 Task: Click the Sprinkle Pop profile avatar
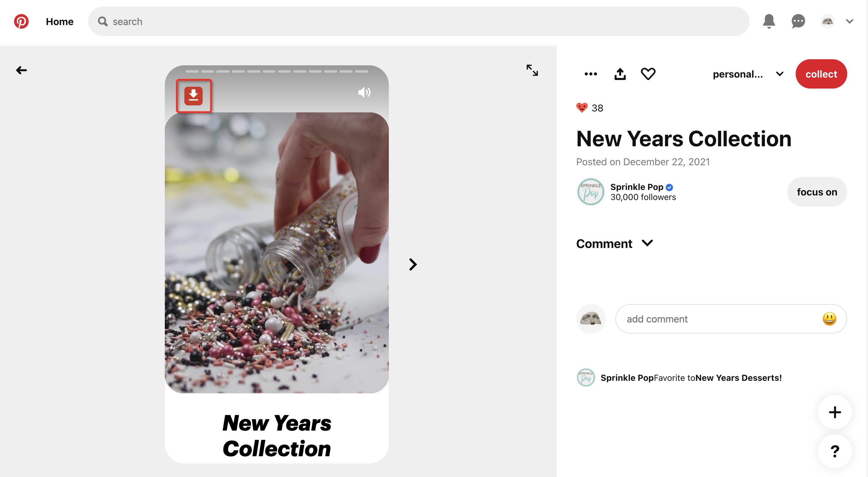pos(590,191)
